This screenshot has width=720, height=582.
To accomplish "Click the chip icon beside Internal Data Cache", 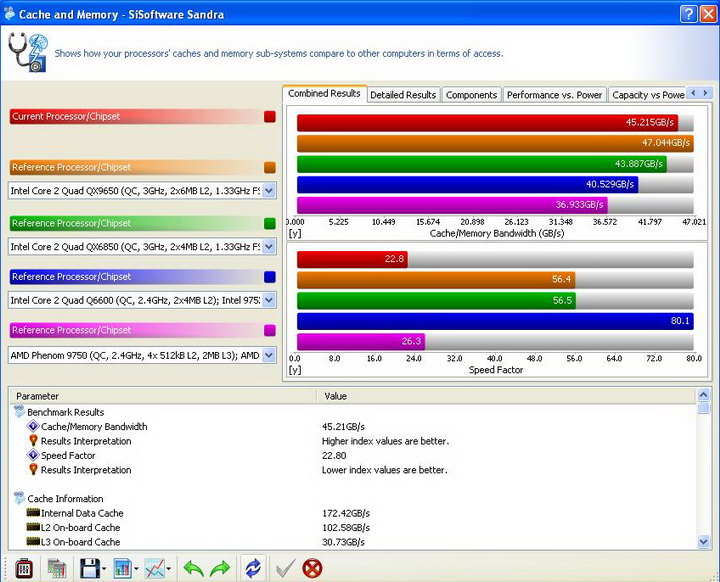I will [x=33, y=513].
